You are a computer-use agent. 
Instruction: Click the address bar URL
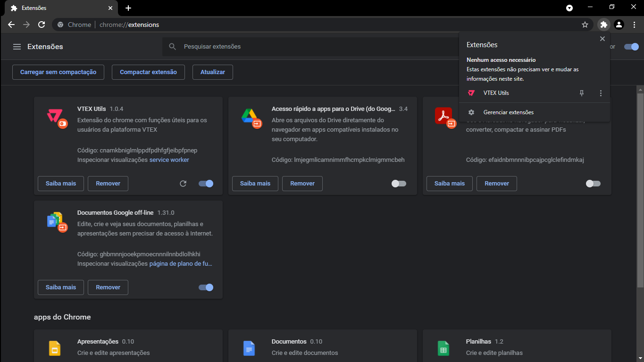click(x=129, y=25)
